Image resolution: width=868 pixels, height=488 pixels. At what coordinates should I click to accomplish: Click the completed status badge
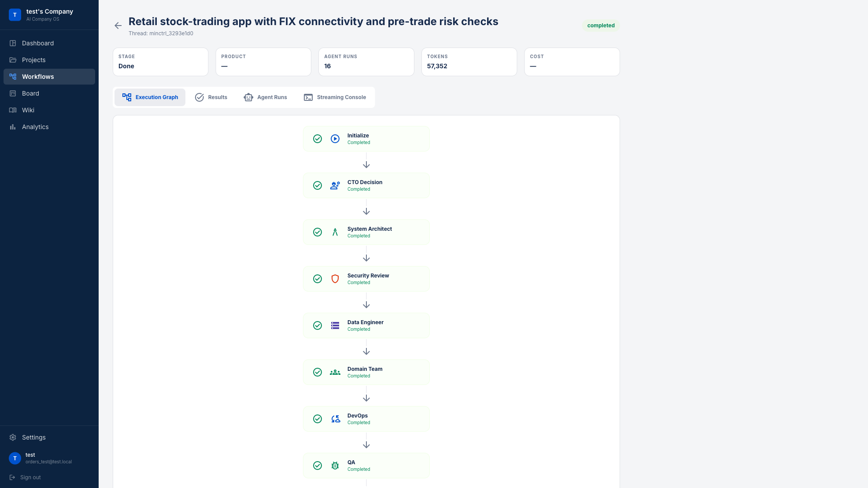pyautogui.click(x=601, y=26)
